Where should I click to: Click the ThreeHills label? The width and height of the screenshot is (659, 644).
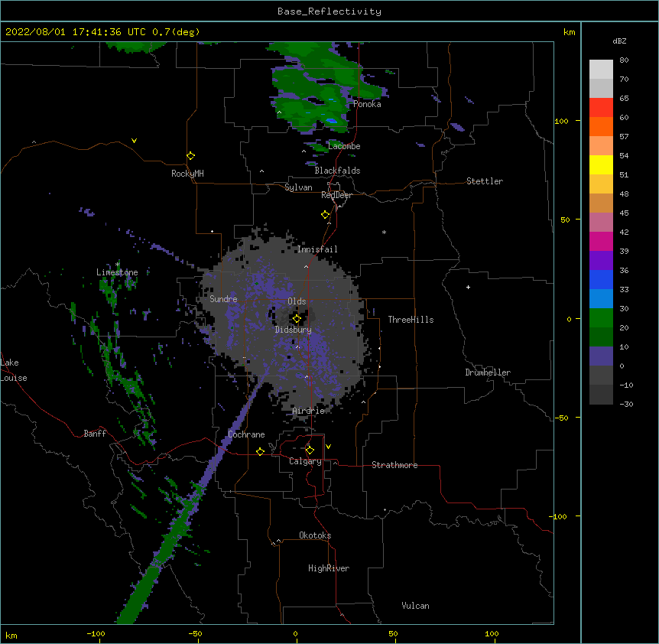point(411,320)
